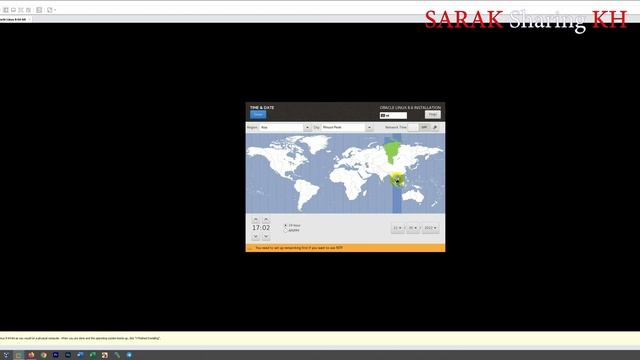Open the month dropdown in date selector
Viewport: 640px width, 360px height.
click(398, 228)
